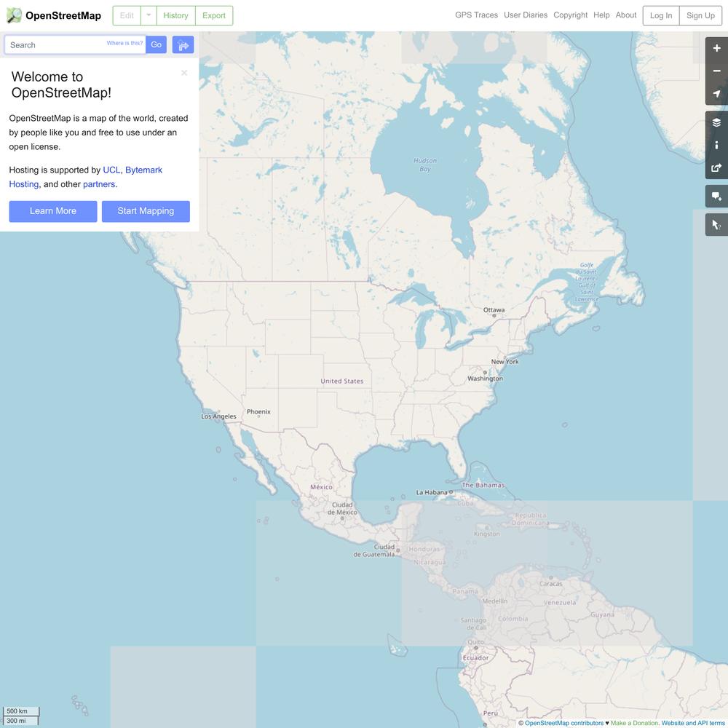The height and width of the screenshot is (728, 728).
Task: Click the United States map label
Action: tap(342, 381)
